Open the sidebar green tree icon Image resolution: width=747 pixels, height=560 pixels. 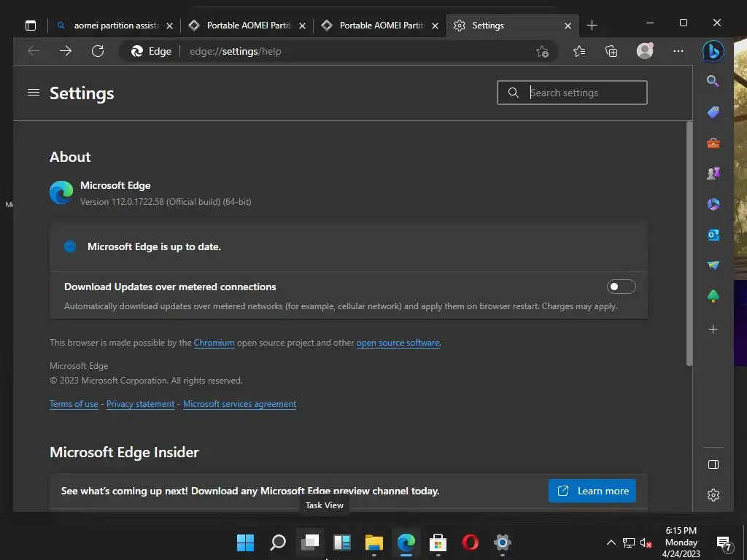coord(713,296)
